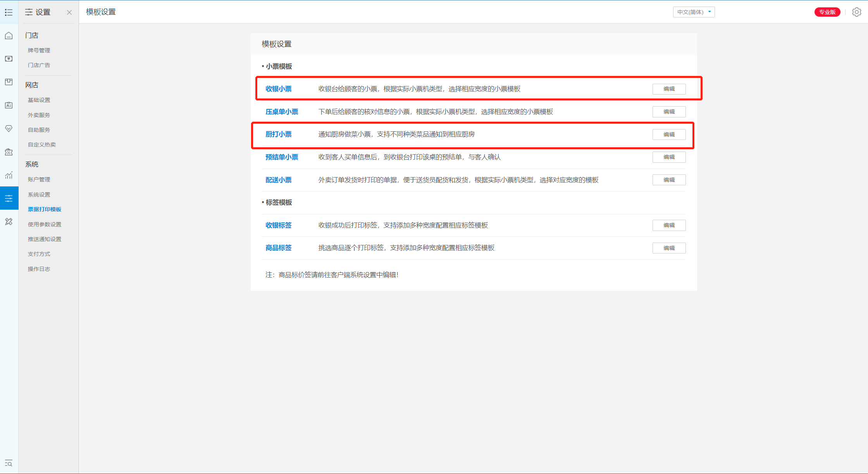Click the search list icon at bottom left
The height and width of the screenshot is (474, 868).
point(9,463)
